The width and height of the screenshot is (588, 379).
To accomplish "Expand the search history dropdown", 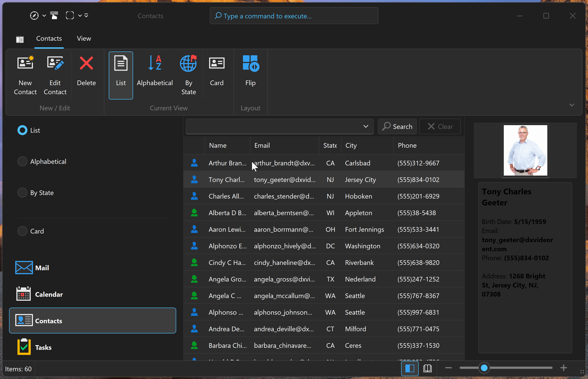I will (x=366, y=126).
